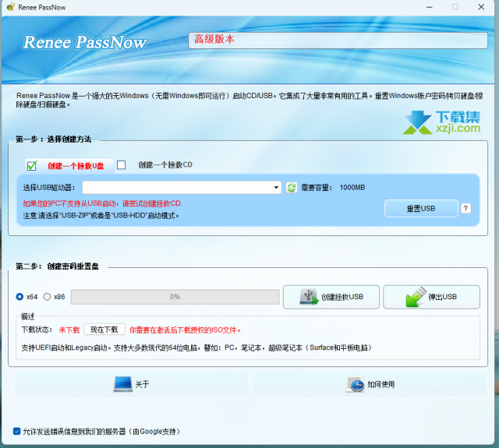The width and height of the screenshot is (499, 448).
Task: Click the red 你需要在激活后下载授权的ISO文件 notice
Action: (185, 330)
